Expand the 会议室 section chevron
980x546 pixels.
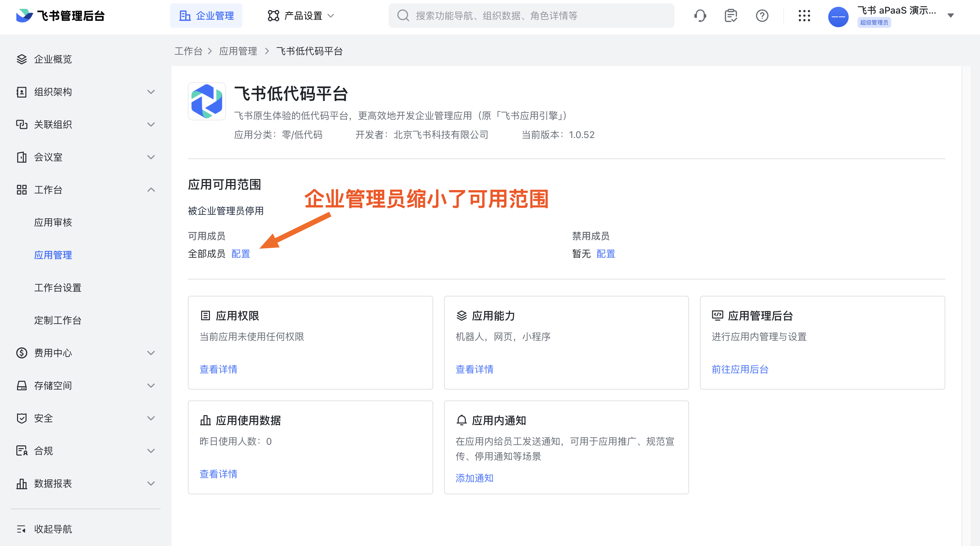[151, 157]
